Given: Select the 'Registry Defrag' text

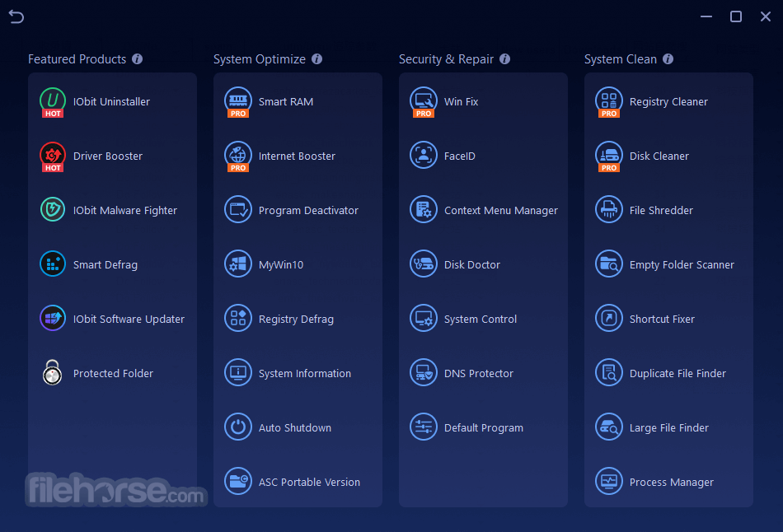Looking at the screenshot, I should click(296, 320).
